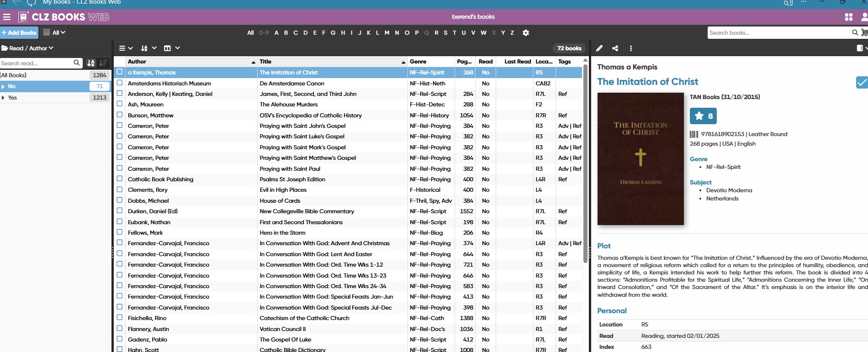Check the box for The Alehouse Murders
This screenshot has height=352, width=868.
[x=120, y=104]
